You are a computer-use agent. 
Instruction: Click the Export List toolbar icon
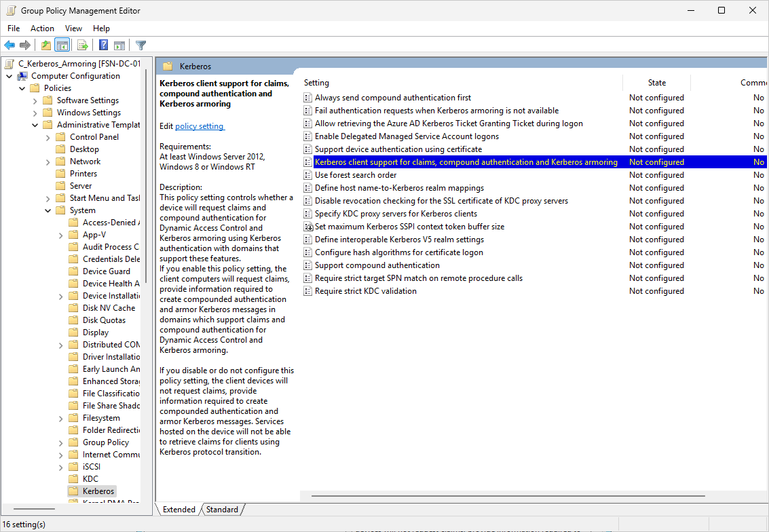pos(83,45)
